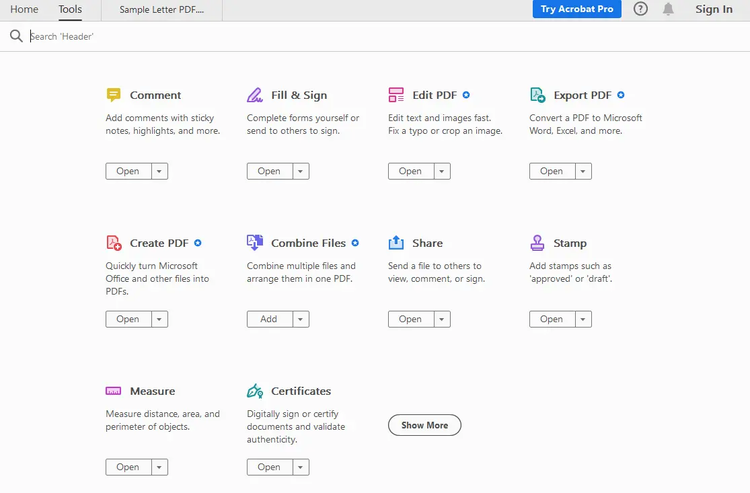Viewport: 750px width, 493px height.
Task: Click the tools search field
Action: [200, 36]
